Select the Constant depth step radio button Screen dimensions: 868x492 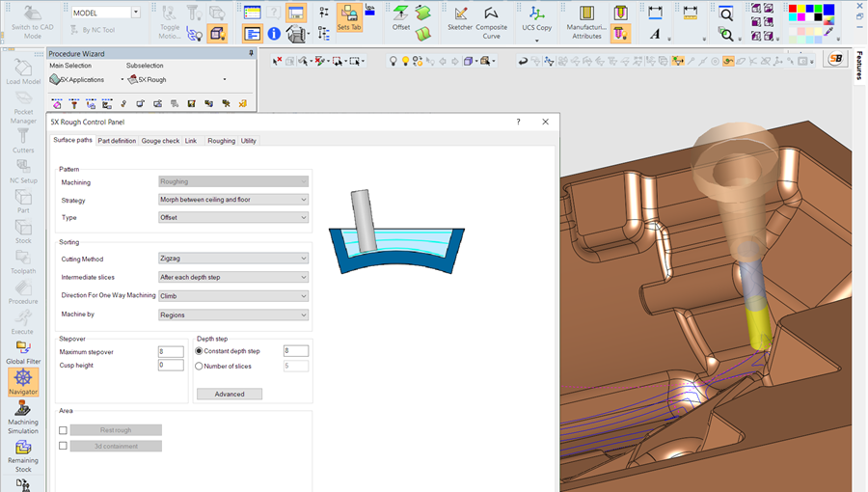coord(199,351)
